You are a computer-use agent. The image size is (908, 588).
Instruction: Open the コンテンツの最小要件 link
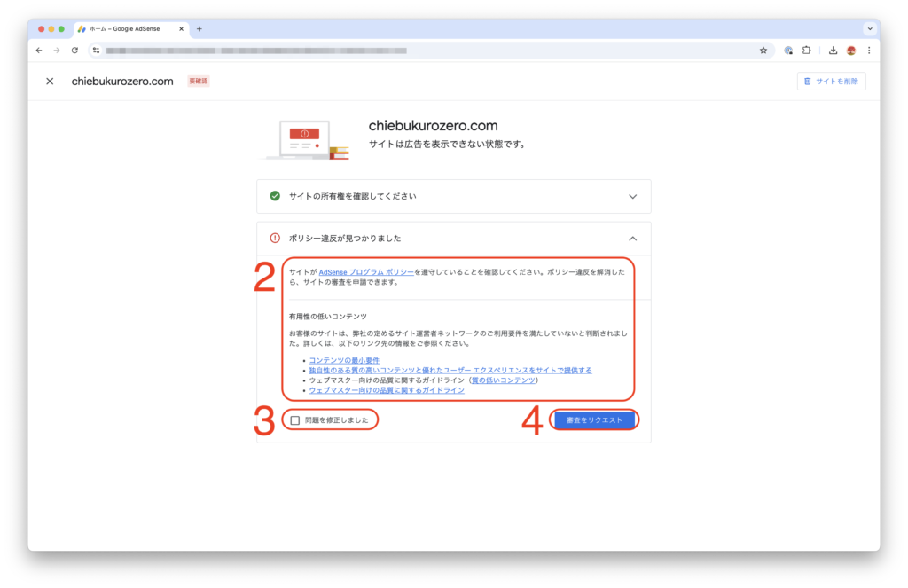(344, 360)
